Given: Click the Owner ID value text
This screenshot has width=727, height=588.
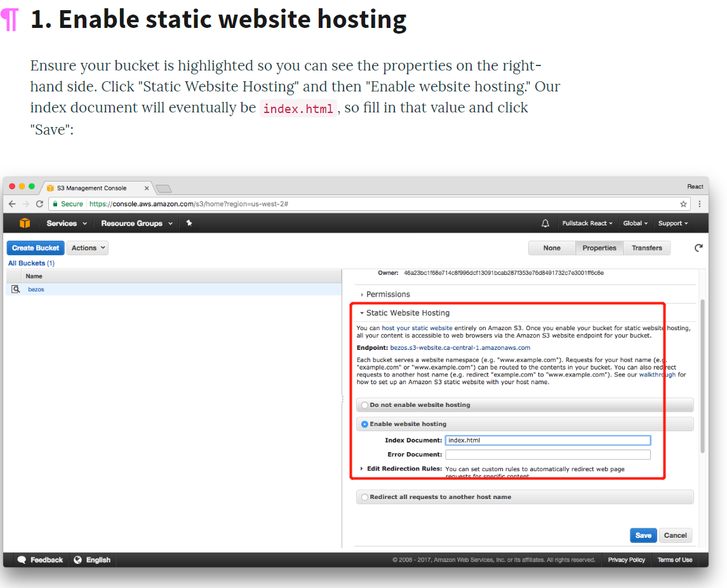Looking at the screenshot, I should click(504, 273).
